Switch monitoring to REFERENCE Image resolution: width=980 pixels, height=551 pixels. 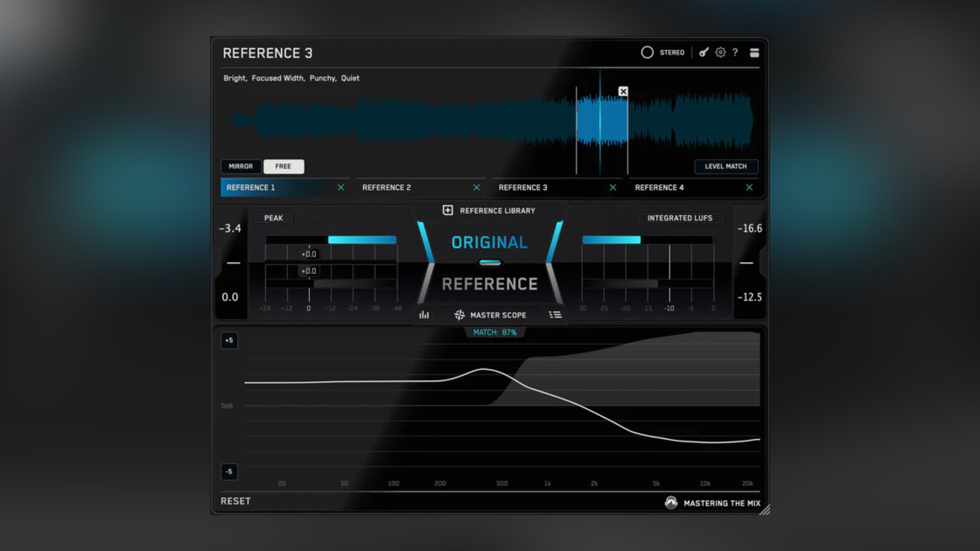click(489, 284)
